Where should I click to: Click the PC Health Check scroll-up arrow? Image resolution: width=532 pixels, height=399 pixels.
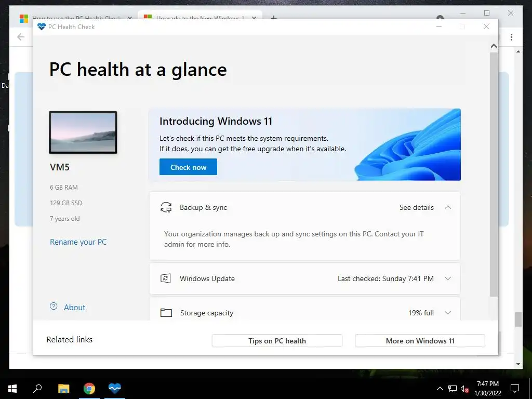(494, 46)
